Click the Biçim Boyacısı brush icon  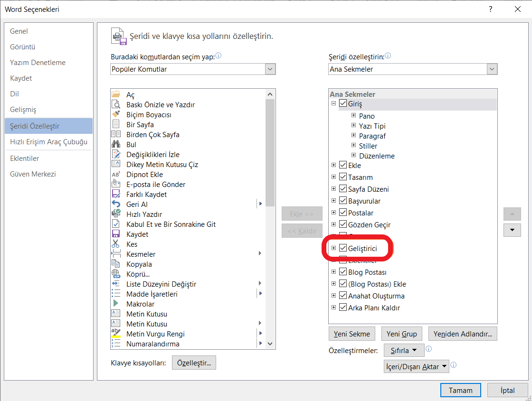point(116,114)
